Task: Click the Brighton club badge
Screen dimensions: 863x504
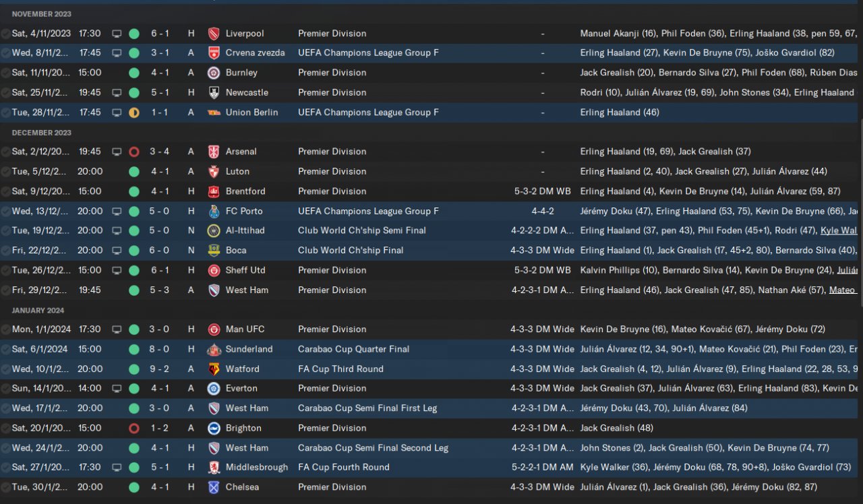Action: click(x=214, y=428)
